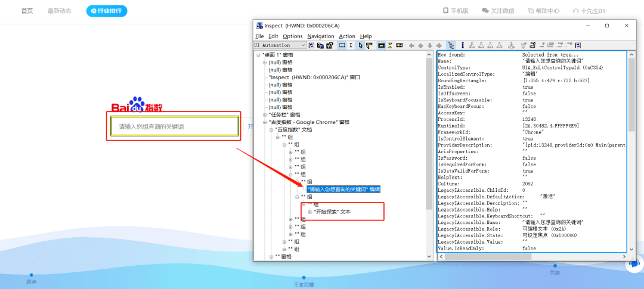The height and width of the screenshot is (289, 644).
Task: Click the navigate-to-parent up arrow icon
Action: 420,45
